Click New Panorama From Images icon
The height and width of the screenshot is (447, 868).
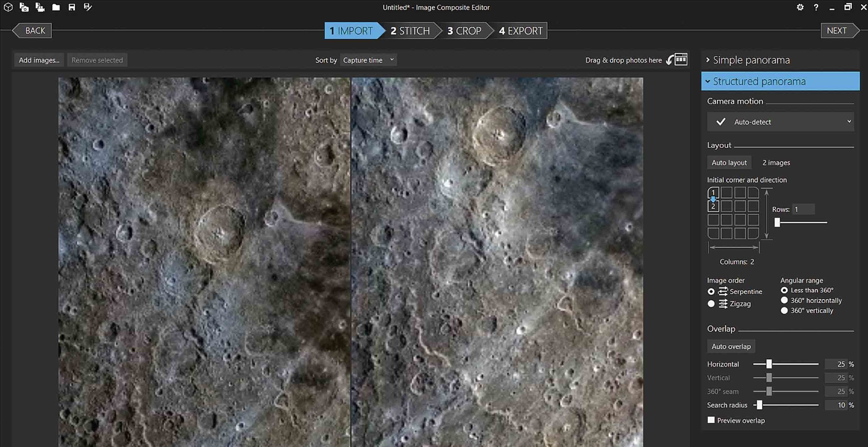24,7
